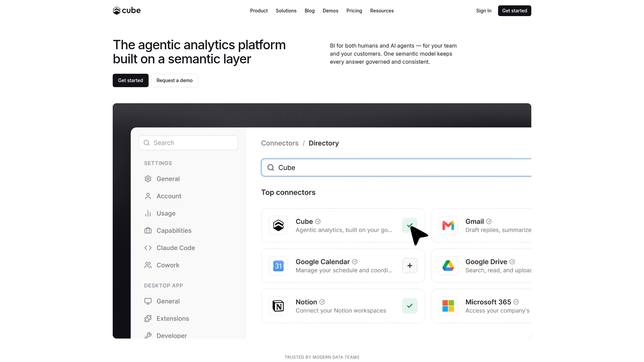Go to the Blog page

[310, 11]
